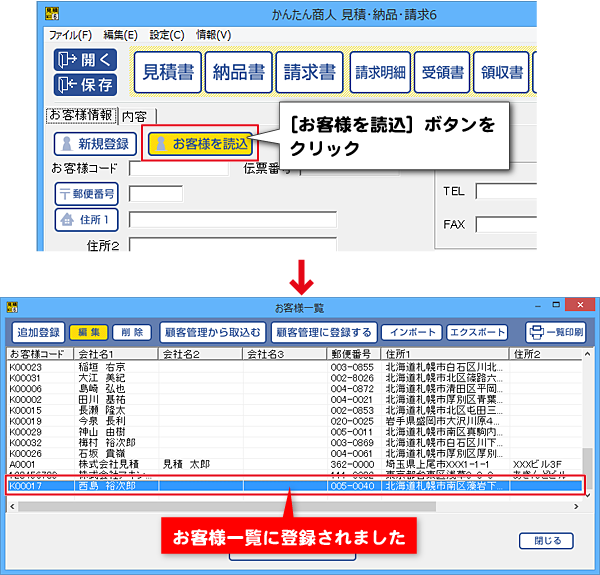Select customer row K00032 梅村 裕次郎
Viewport: 600px width, 575px height.
(294, 443)
